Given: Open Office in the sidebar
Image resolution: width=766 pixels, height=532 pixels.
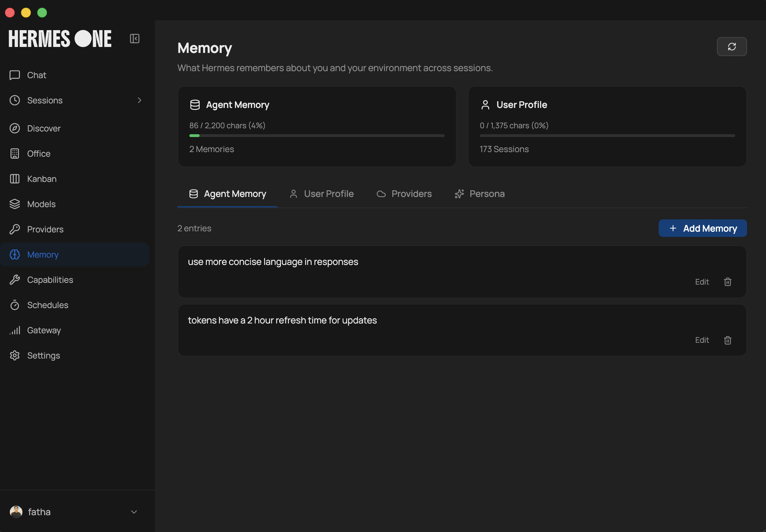Looking at the screenshot, I should 75,154.
